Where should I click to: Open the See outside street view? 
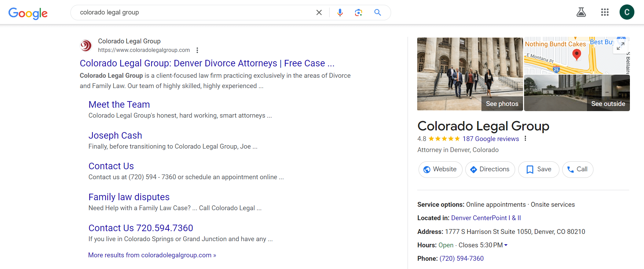pyautogui.click(x=577, y=93)
